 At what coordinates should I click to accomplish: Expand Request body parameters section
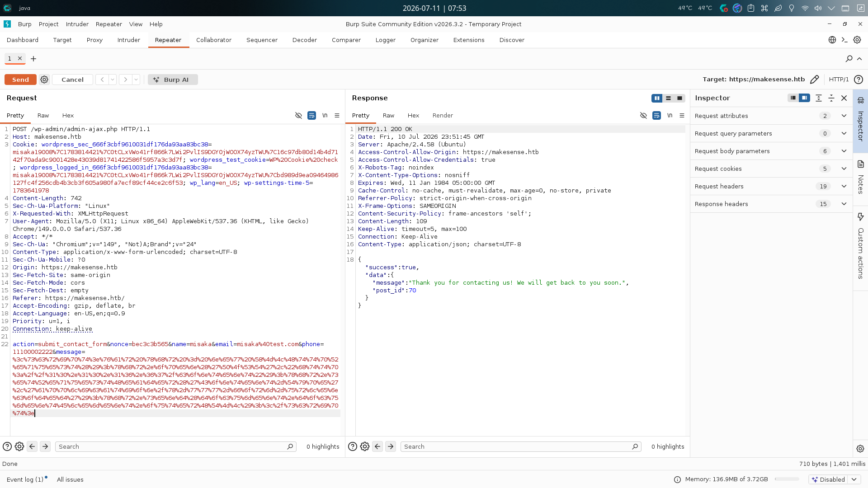click(x=771, y=151)
